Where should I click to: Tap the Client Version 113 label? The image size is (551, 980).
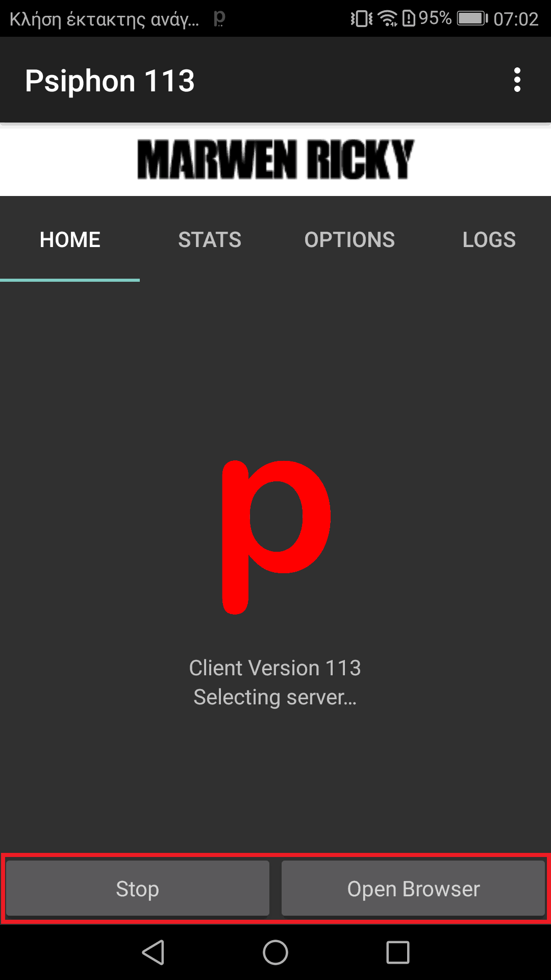pos(275,668)
